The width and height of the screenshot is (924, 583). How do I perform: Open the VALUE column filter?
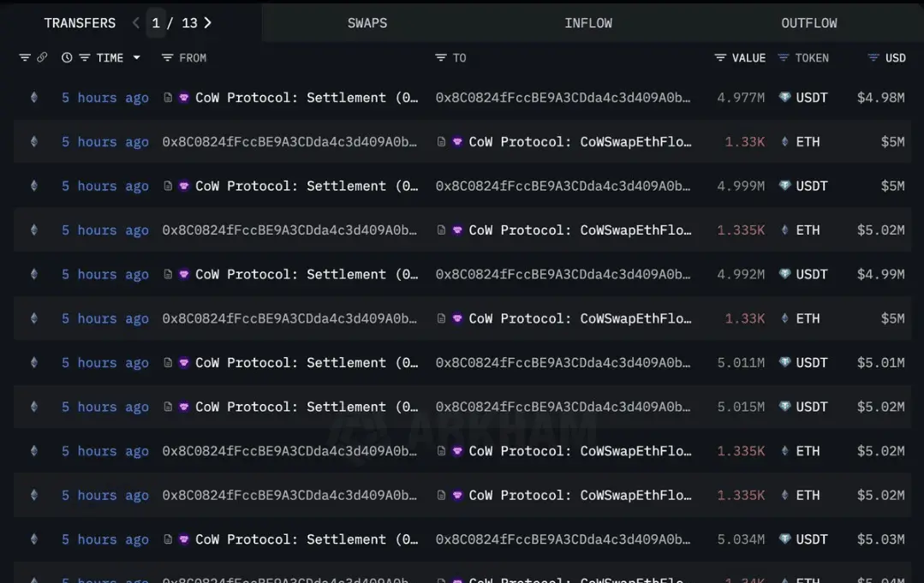tap(720, 57)
